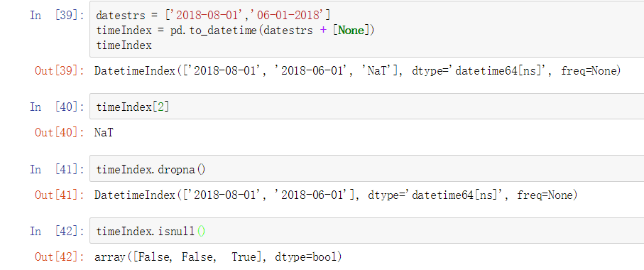Click the green 'None' keyword in cell 39
This screenshot has width=644, height=270.
[351, 31]
